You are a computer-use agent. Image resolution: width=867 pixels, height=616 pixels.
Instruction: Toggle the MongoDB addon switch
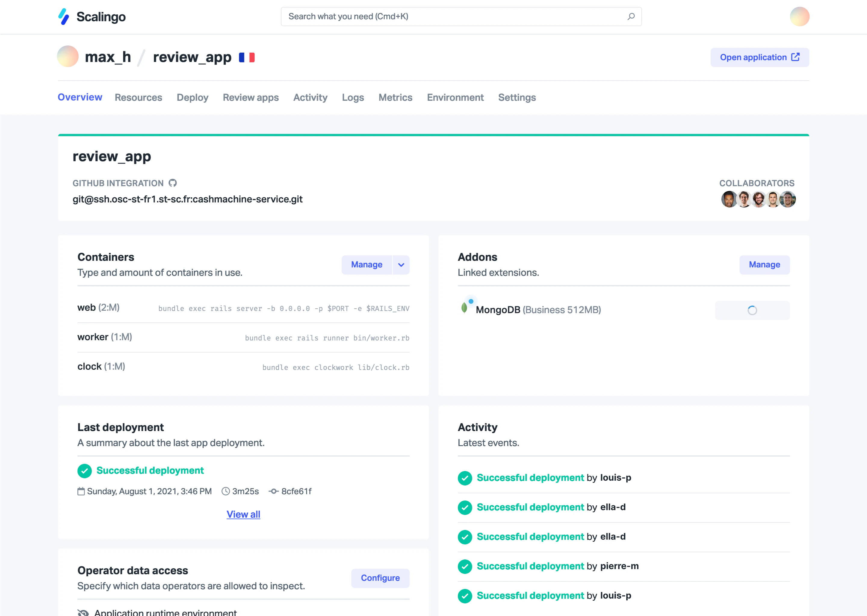pos(752,310)
